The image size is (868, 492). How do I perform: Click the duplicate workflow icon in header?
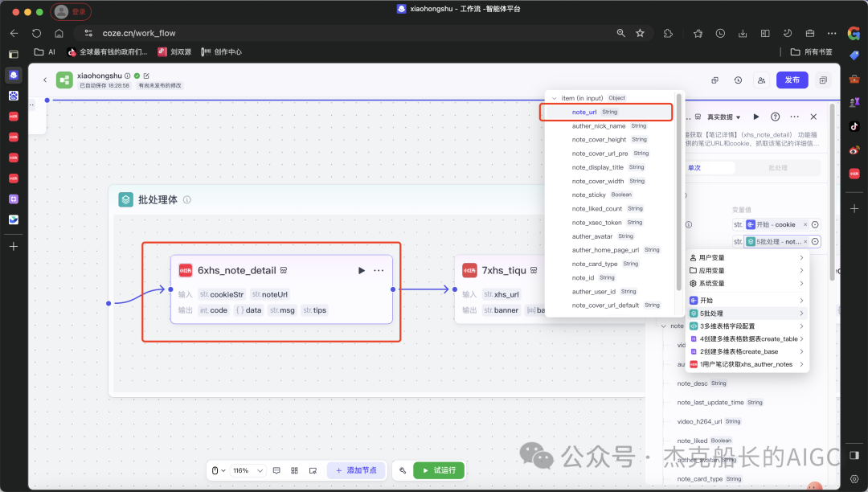pyautogui.click(x=714, y=80)
